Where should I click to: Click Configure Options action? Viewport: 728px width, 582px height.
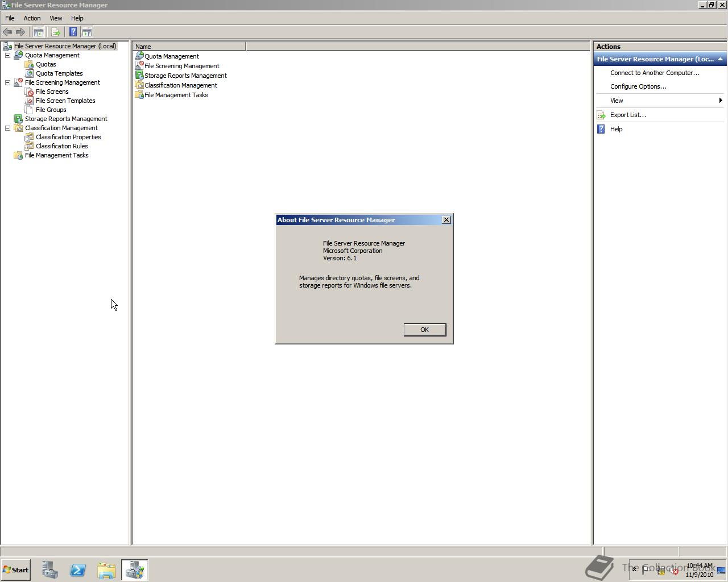point(638,86)
